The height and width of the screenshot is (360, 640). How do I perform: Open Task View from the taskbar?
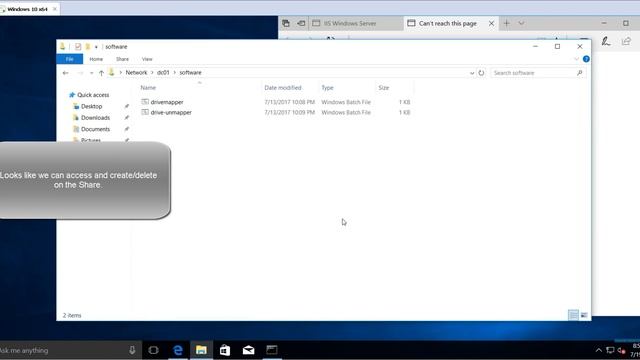(153, 350)
